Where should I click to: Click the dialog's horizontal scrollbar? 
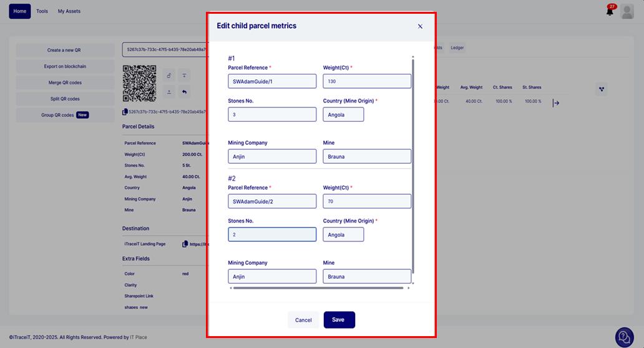tap(318, 288)
